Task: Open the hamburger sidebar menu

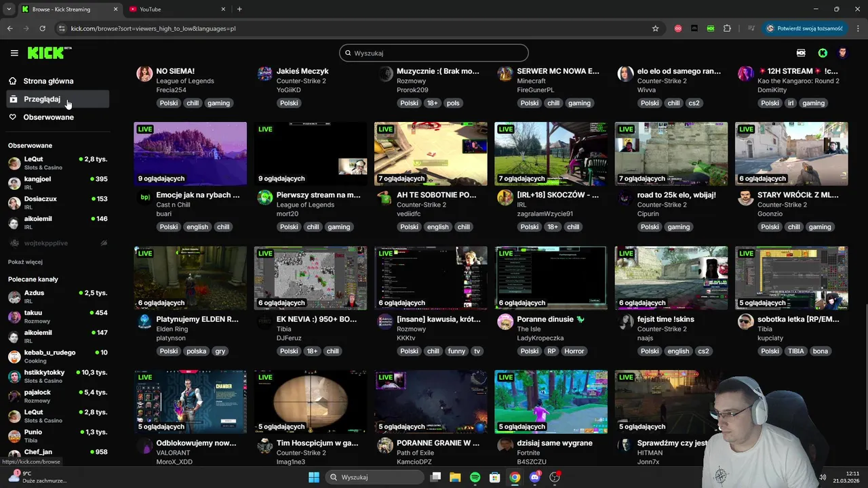Action: [14, 53]
